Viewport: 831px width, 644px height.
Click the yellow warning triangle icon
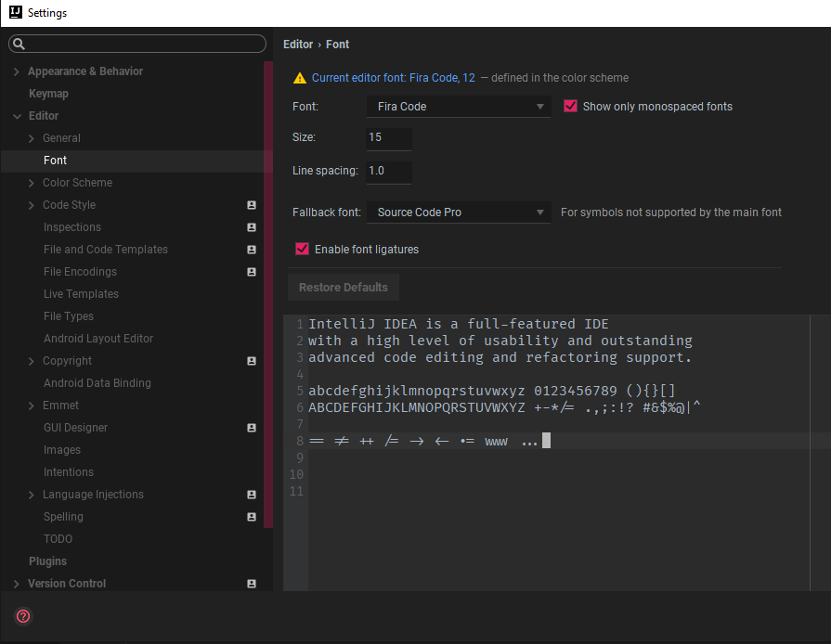click(299, 78)
